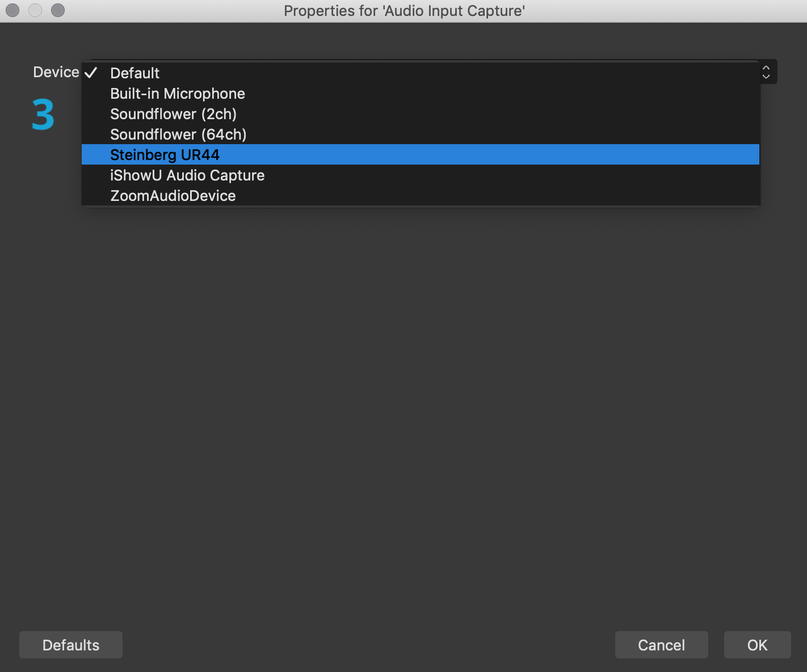Reset settings with the Defaults button
Image resolution: width=807 pixels, height=672 pixels.
(71, 645)
